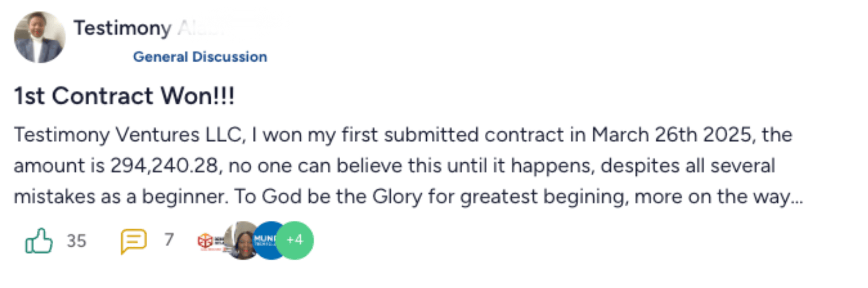Screen dimensions: 868x288
Task: Like the post with the thumbs-up icon
Action: coord(39,241)
